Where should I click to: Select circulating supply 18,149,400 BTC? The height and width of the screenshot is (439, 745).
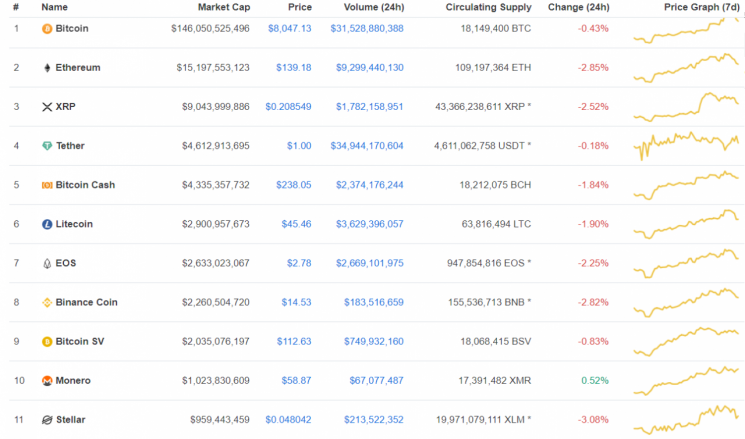click(x=496, y=29)
